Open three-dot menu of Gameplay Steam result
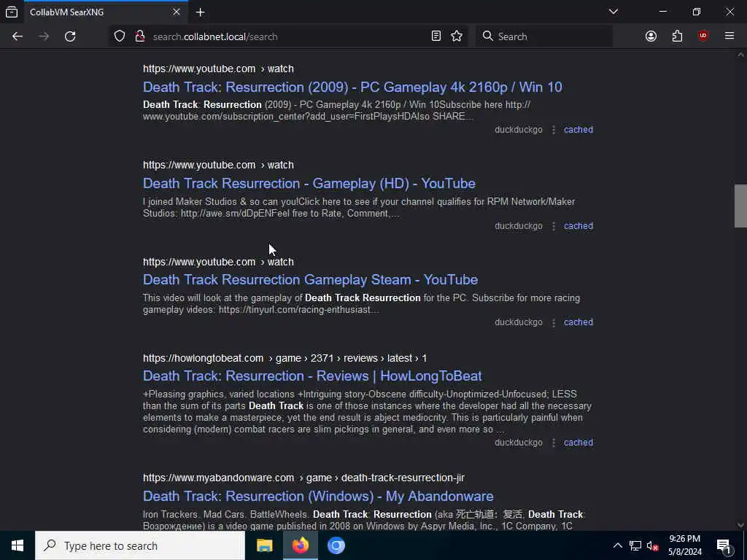Viewport: 747px width, 560px height. [x=554, y=322]
